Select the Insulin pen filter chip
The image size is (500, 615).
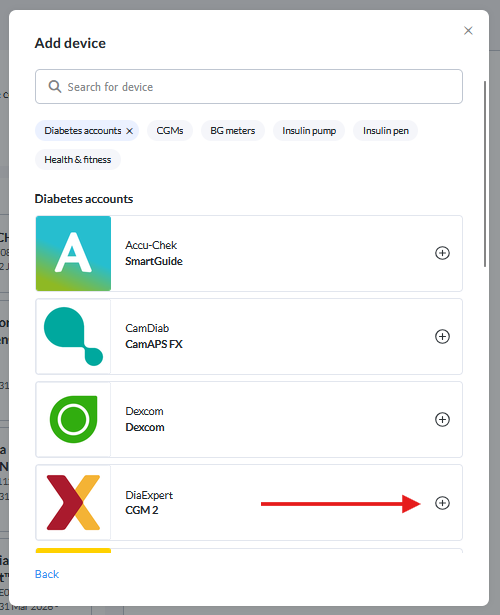tap(385, 131)
